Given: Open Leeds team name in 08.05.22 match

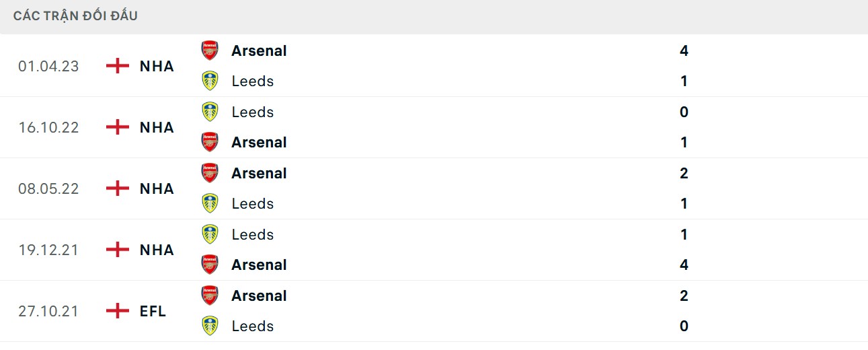Looking at the screenshot, I should tap(252, 203).
